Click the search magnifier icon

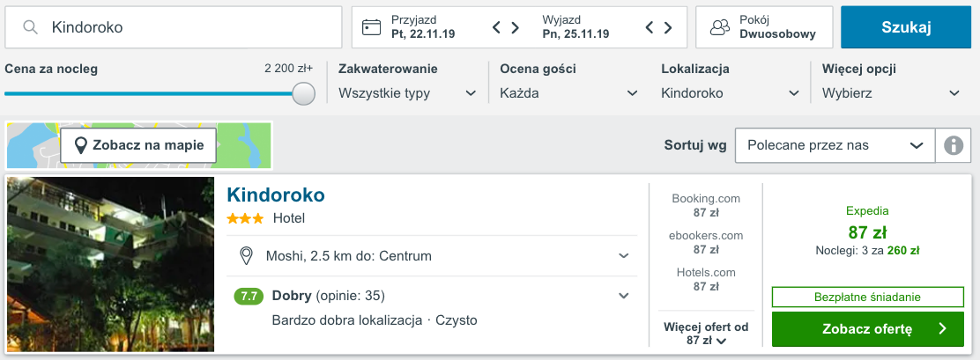pos(30,26)
